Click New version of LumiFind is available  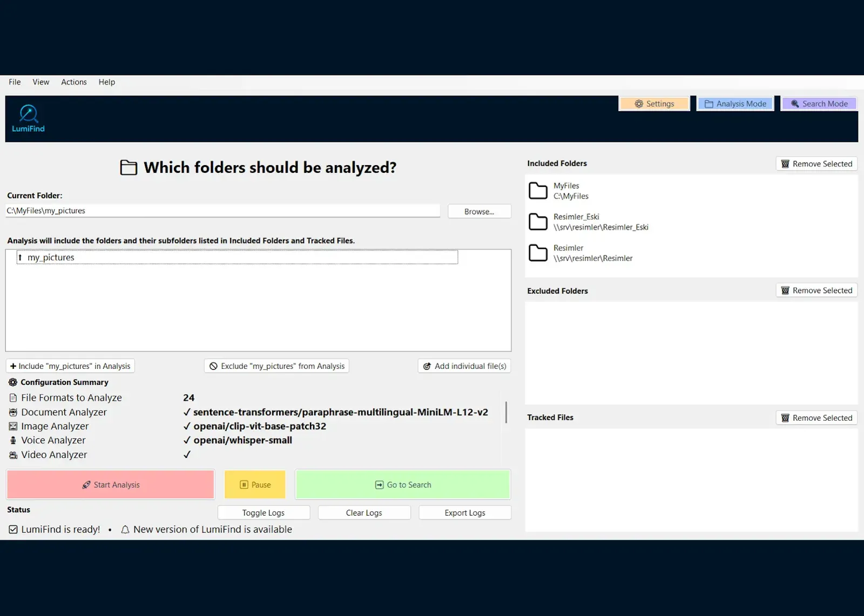[213, 530]
